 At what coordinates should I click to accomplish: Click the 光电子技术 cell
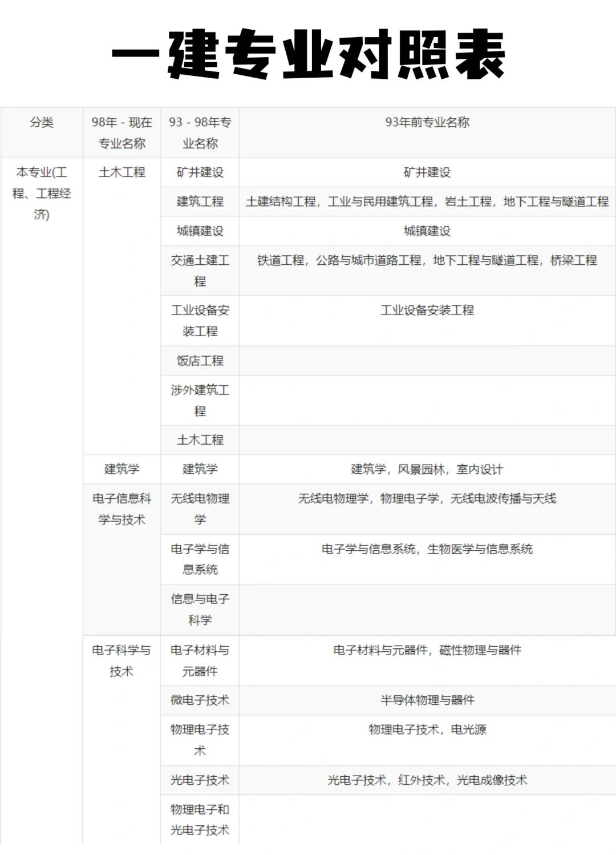point(198,777)
